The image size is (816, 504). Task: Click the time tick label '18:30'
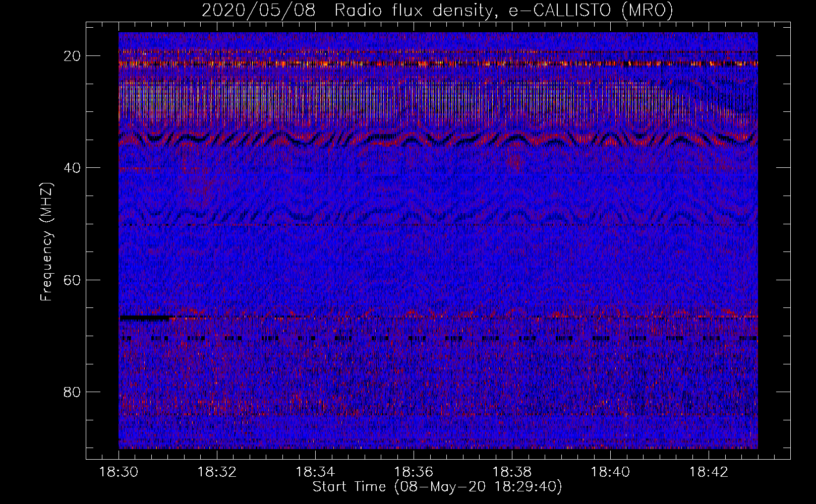pyautogui.click(x=119, y=472)
